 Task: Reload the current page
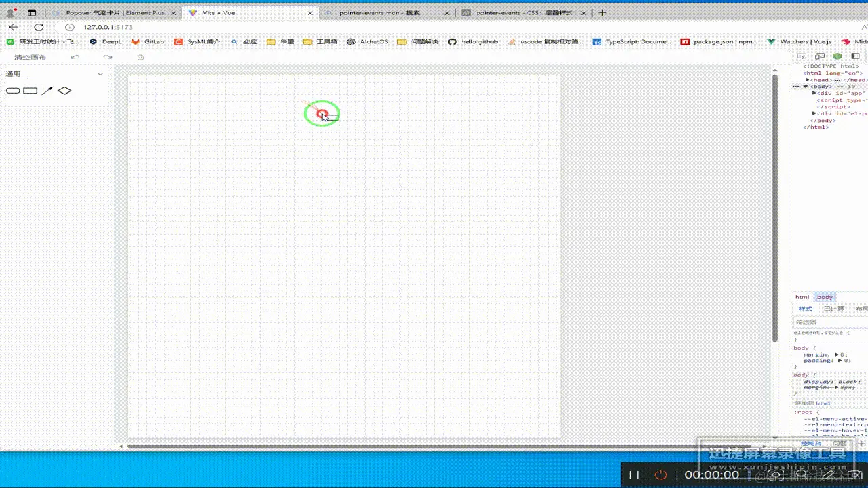(39, 27)
